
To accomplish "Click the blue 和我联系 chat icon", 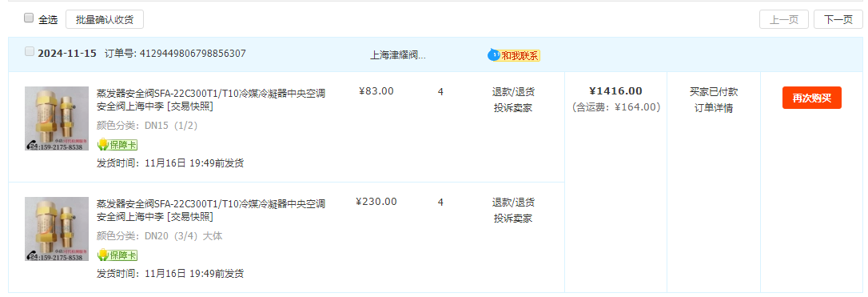I will pyautogui.click(x=493, y=55).
